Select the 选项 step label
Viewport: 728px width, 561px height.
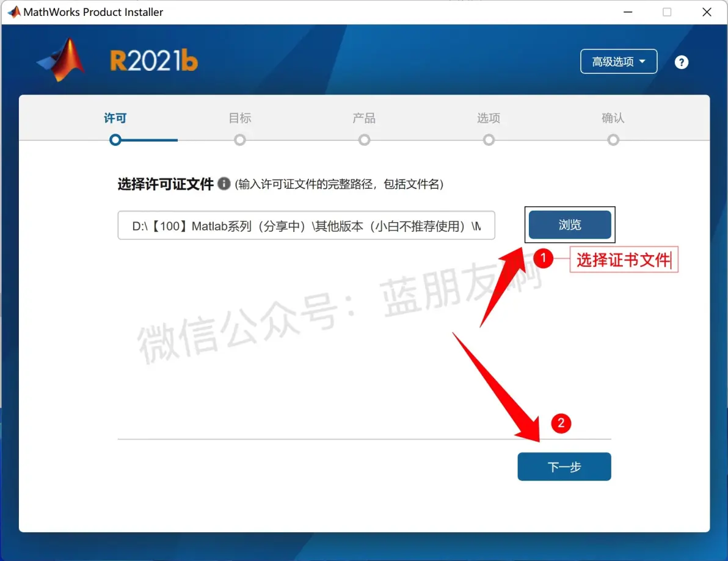[489, 118]
